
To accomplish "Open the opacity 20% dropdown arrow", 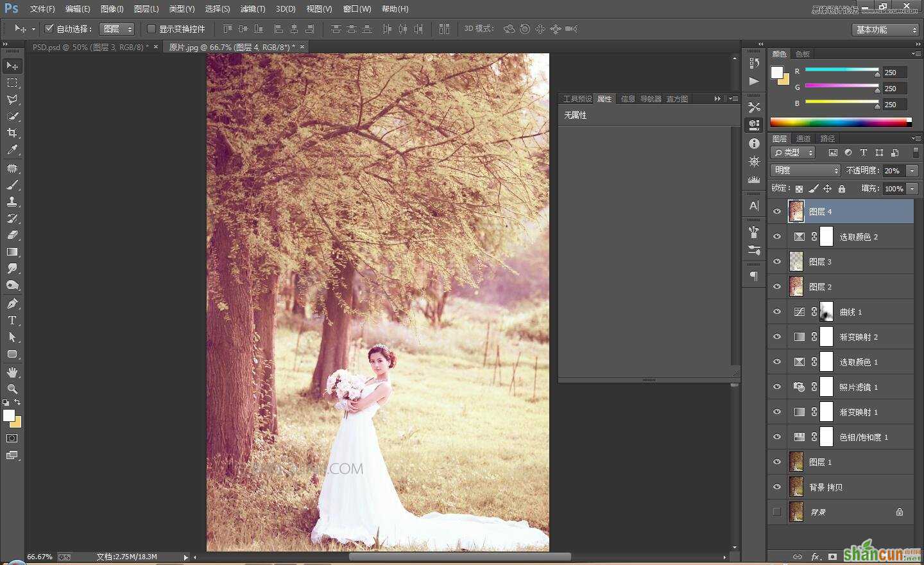I will 912,170.
